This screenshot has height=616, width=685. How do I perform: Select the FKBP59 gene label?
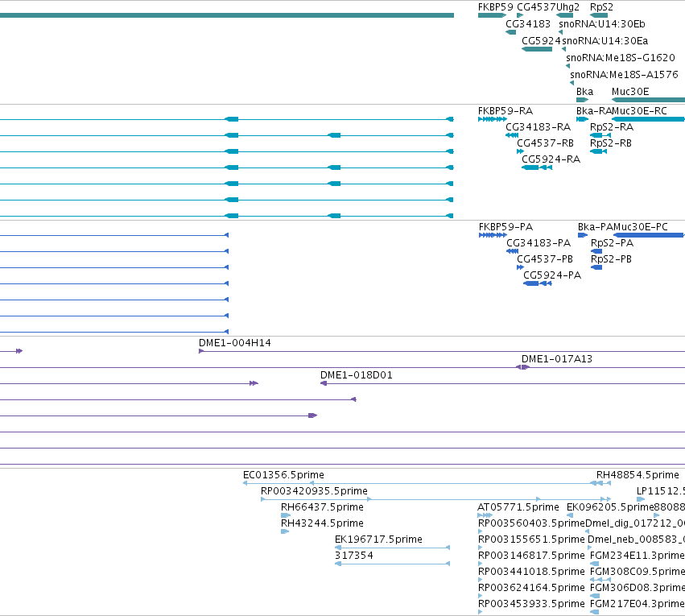click(495, 7)
